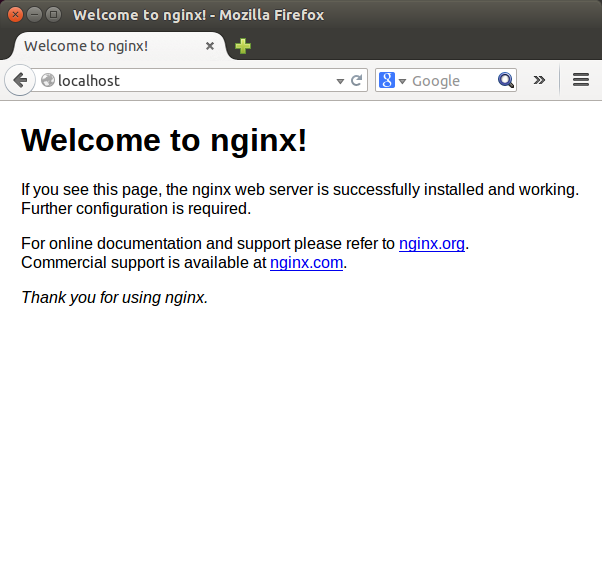Click the 'Thank you for using nginx.' text
Image resolution: width=602 pixels, height=571 pixels.
(114, 297)
